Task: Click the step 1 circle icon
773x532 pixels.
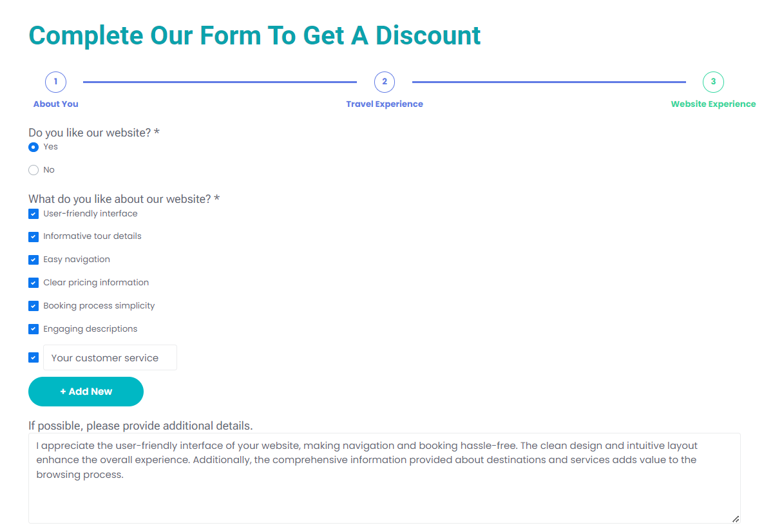Action: click(55, 82)
